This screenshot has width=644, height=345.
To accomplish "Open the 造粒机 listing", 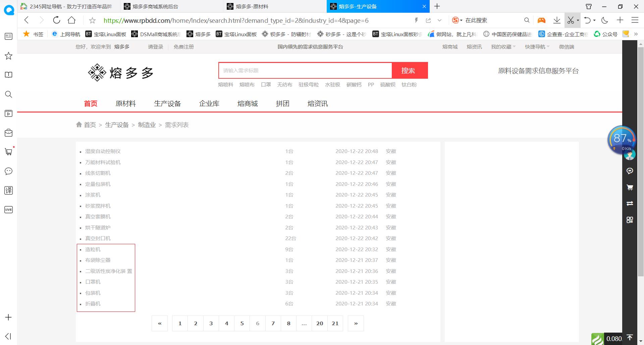I will pos(93,249).
